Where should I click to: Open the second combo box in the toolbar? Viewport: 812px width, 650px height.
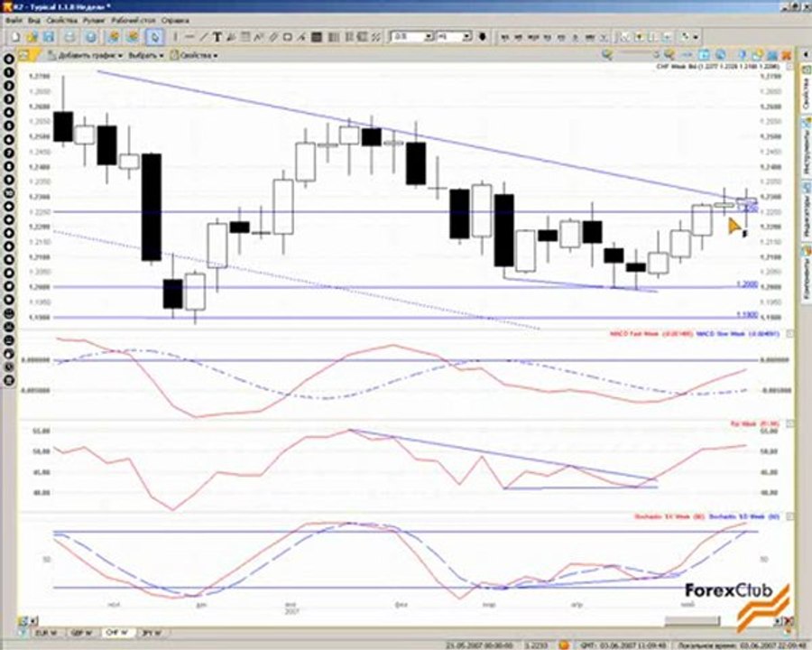[x=454, y=37]
